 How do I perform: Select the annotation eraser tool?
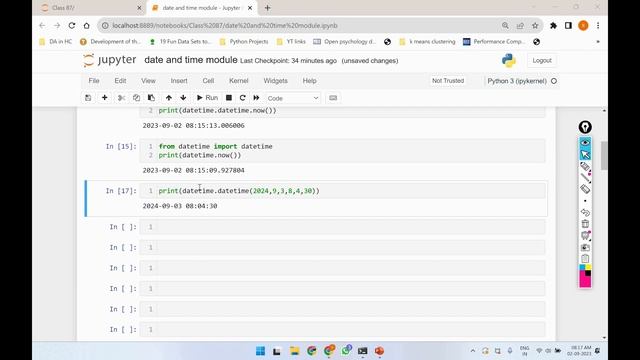(585, 189)
